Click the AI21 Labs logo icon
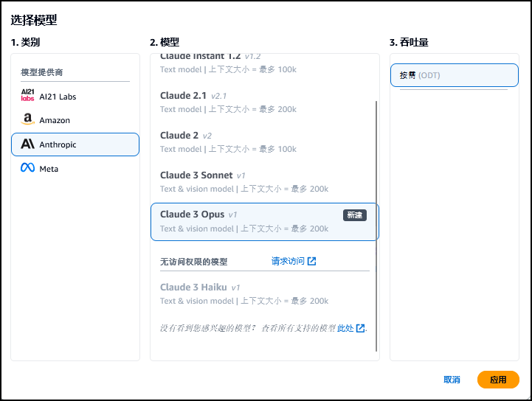The width and height of the screenshot is (532, 401). click(27, 95)
